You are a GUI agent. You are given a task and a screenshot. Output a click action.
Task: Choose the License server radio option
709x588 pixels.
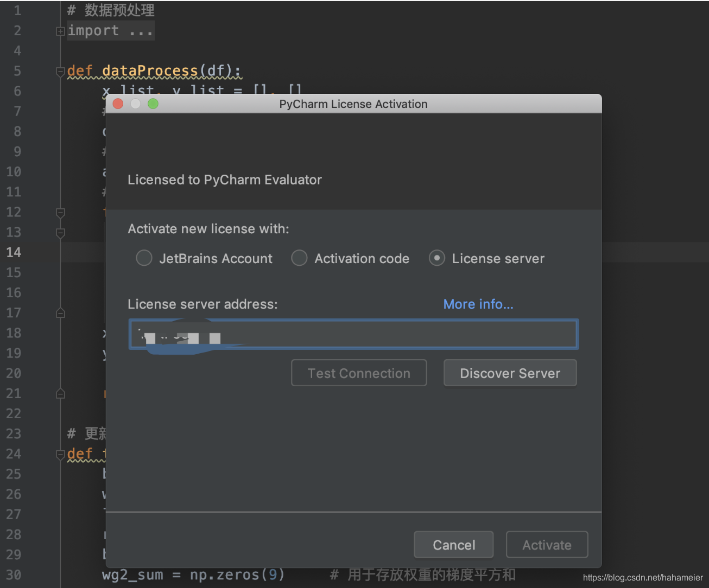[437, 258]
